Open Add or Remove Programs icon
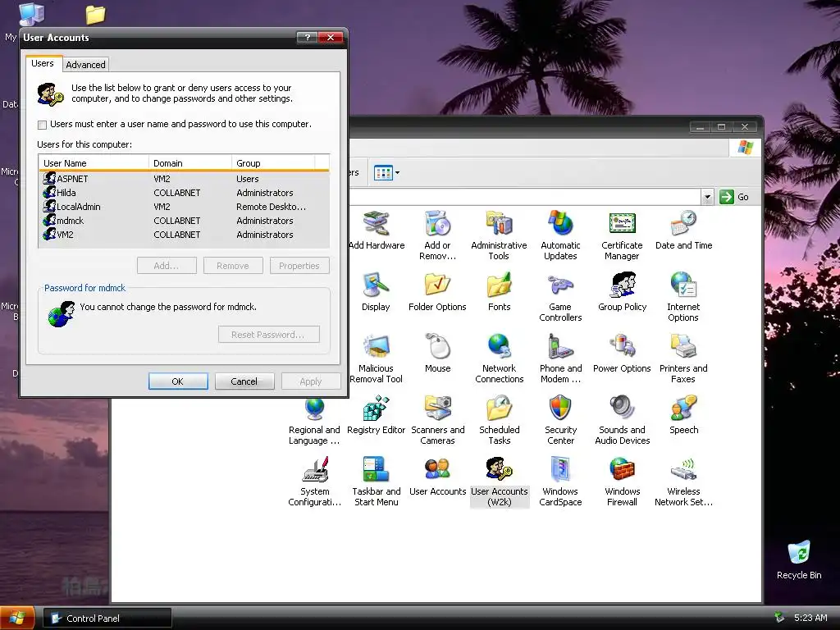The image size is (840, 630). coord(437,235)
